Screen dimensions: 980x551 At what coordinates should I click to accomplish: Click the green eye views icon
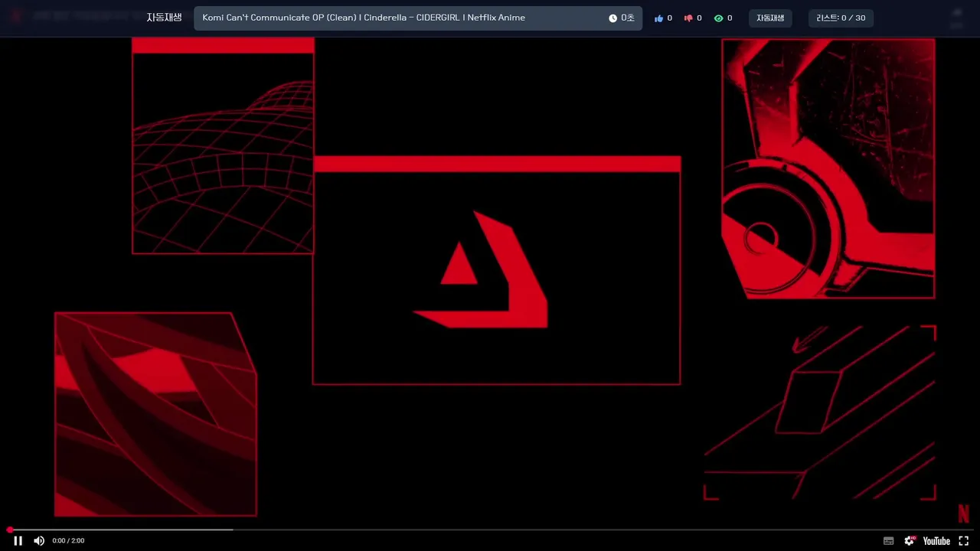(x=718, y=18)
